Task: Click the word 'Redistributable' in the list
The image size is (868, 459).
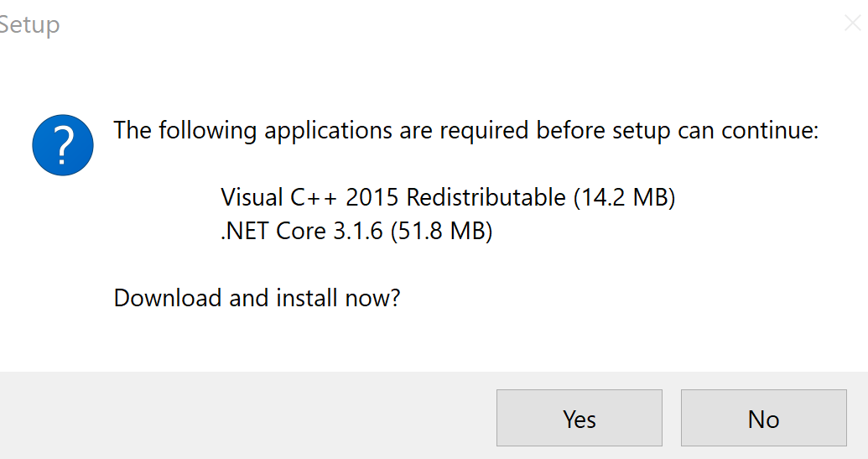Action: pyautogui.click(x=486, y=197)
